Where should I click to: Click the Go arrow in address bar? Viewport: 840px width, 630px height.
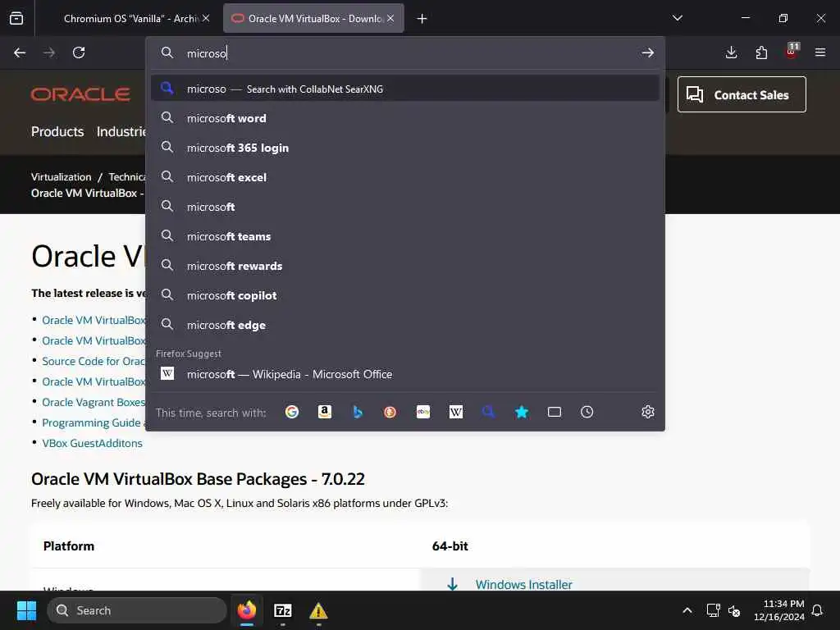click(648, 52)
